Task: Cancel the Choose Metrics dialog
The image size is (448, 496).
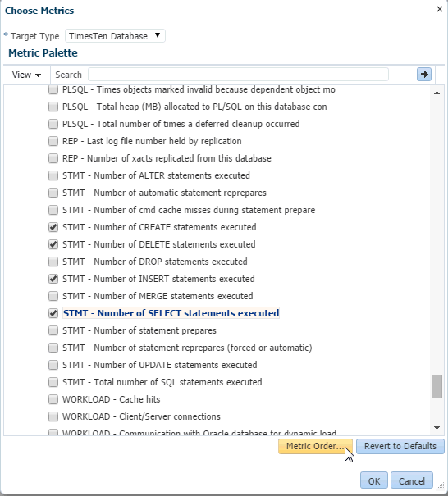Action: coord(412,480)
